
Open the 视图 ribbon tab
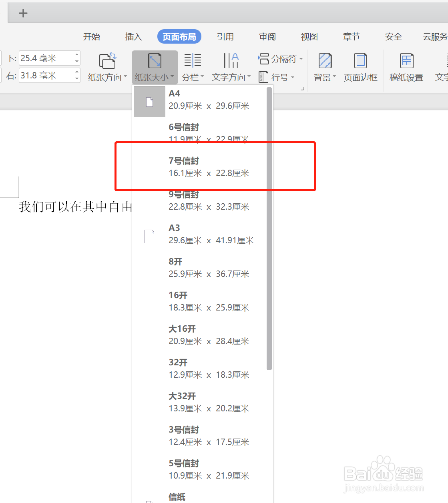click(x=309, y=37)
